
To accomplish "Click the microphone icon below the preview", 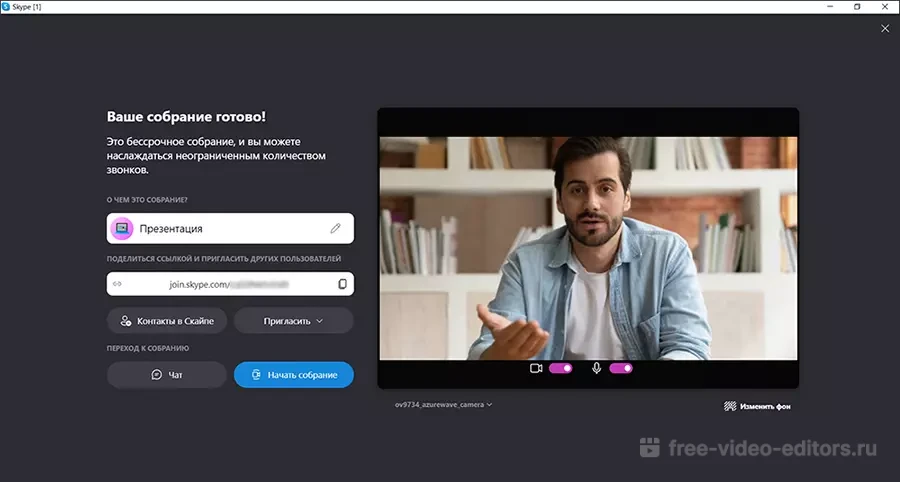I will pos(596,368).
